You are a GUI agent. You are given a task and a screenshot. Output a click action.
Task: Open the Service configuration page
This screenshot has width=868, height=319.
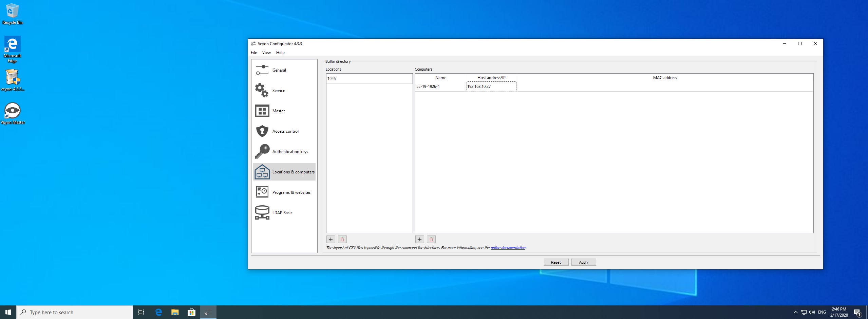(284, 90)
